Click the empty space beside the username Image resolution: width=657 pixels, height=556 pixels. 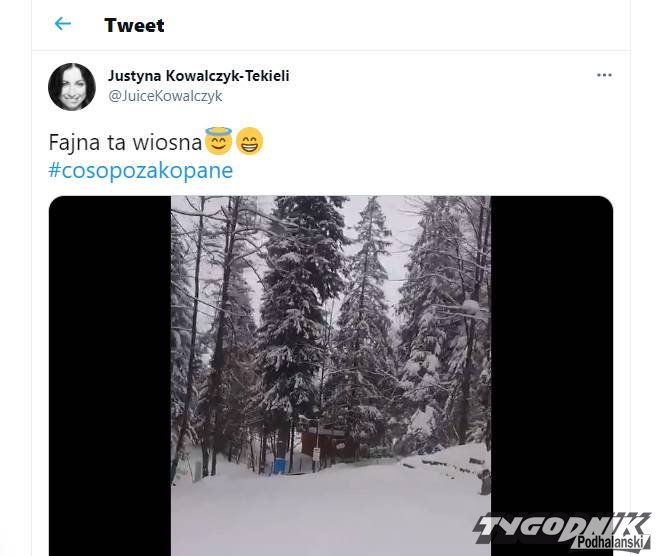440,86
